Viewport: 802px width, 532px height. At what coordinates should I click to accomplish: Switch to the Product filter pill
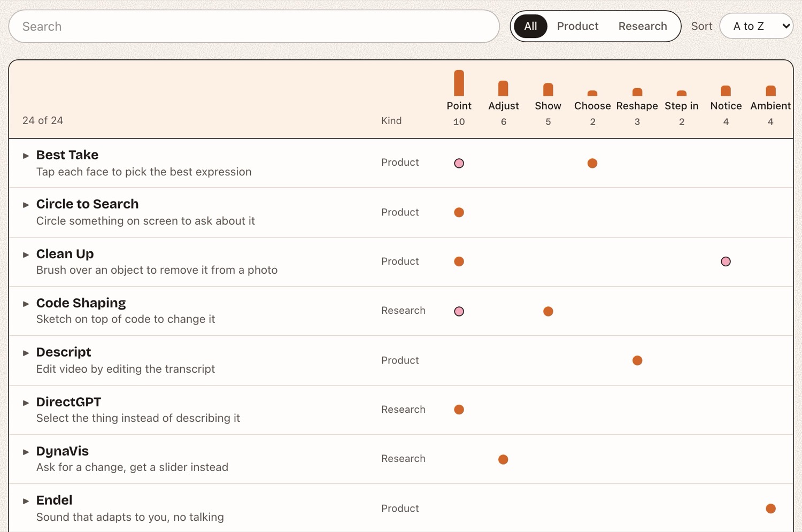(577, 26)
